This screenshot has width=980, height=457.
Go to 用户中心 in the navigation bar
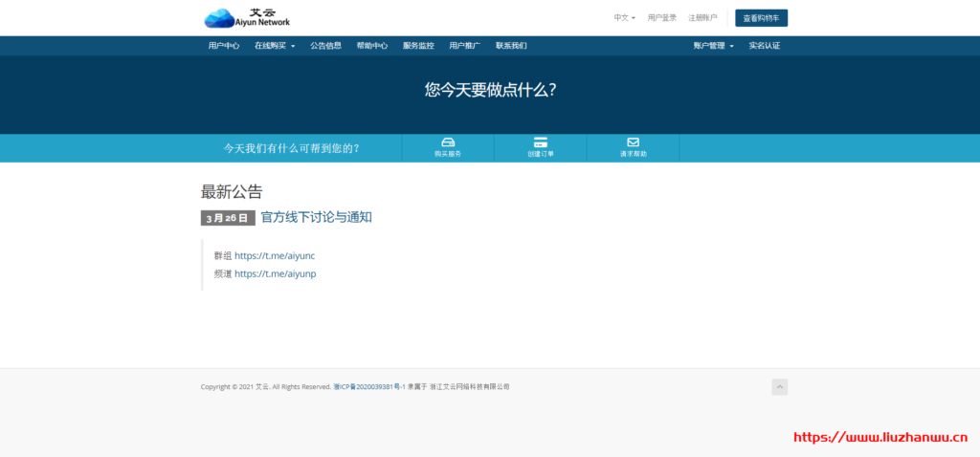pyautogui.click(x=224, y=46)
